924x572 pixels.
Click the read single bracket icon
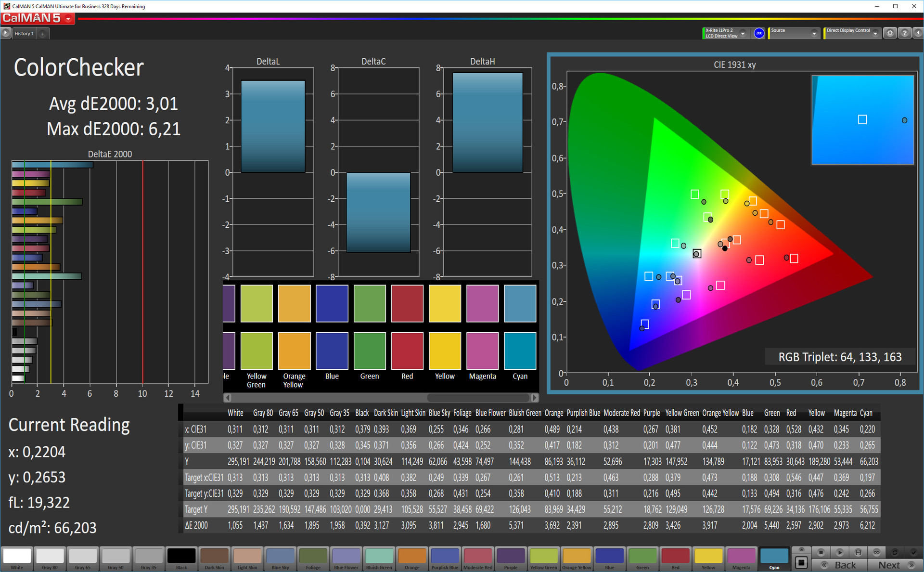(x=858, y=552)
